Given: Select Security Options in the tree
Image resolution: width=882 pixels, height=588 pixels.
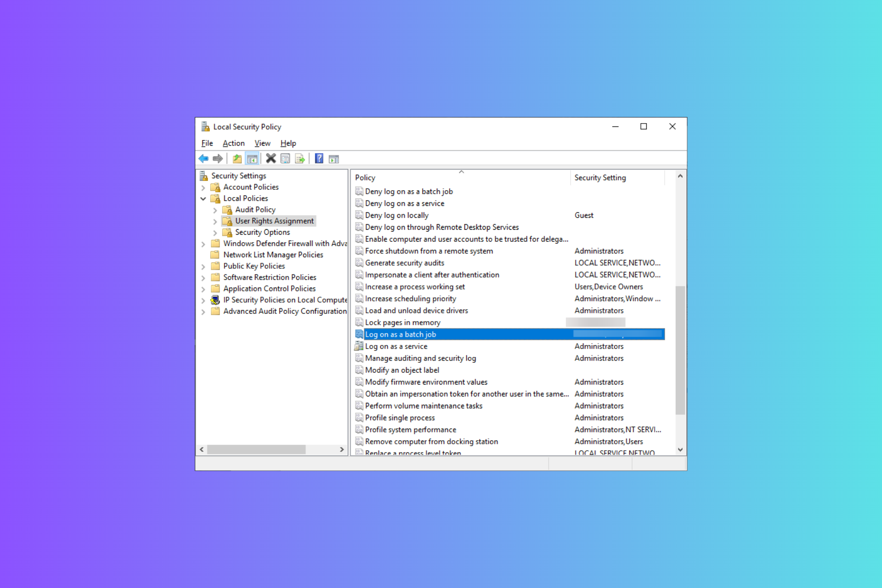Looking at the screenshot, I should click(262, 232).
